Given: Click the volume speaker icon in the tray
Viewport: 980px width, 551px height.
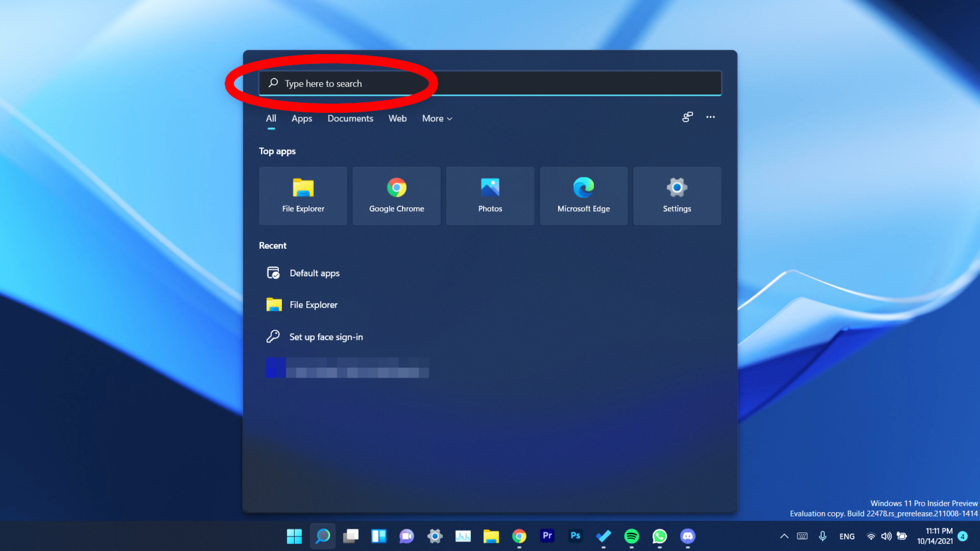Looking at the screenshot, I should [x=886, y=536].
